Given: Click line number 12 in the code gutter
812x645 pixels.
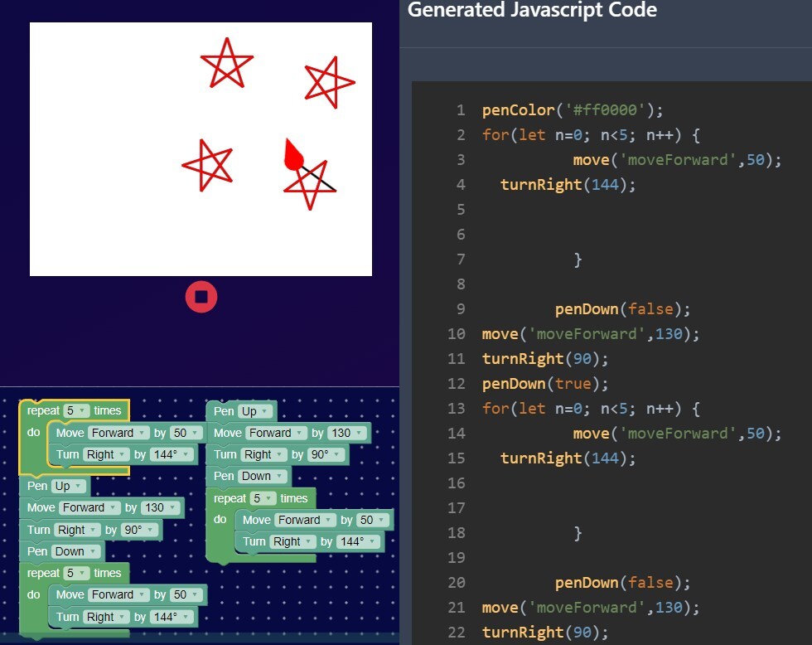Looking at the screenshot, I should tap(456, 384).
